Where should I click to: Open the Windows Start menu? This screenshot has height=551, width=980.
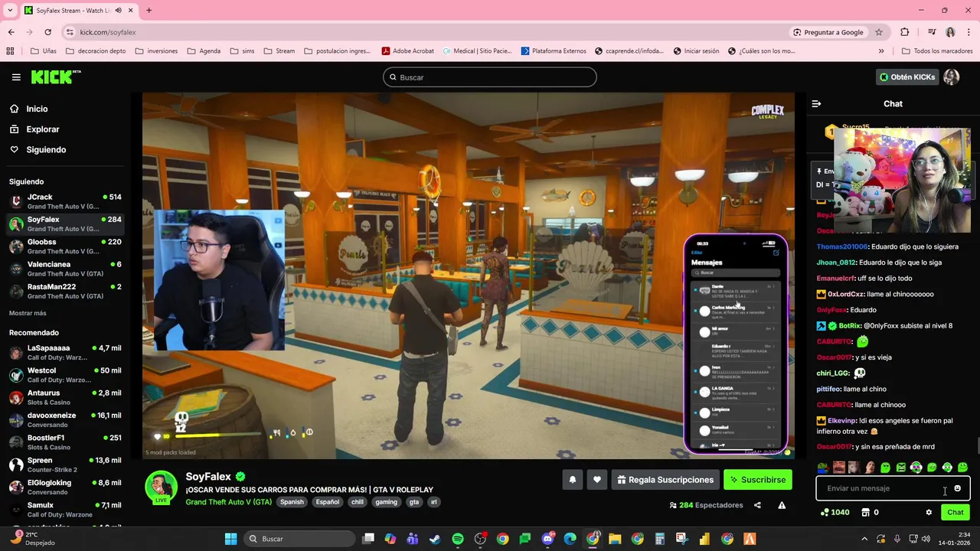(230, 539)
